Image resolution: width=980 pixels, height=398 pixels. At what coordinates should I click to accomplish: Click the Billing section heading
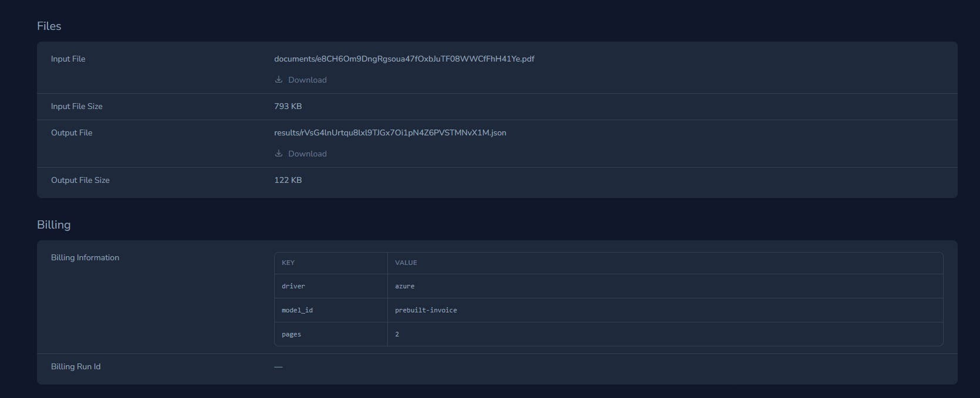click(x=54, y=224)
